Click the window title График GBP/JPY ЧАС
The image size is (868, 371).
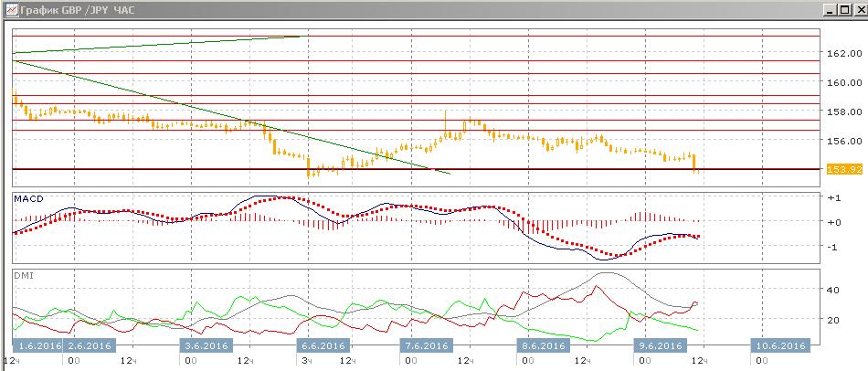pyautogui.click(x=77, y=10)
